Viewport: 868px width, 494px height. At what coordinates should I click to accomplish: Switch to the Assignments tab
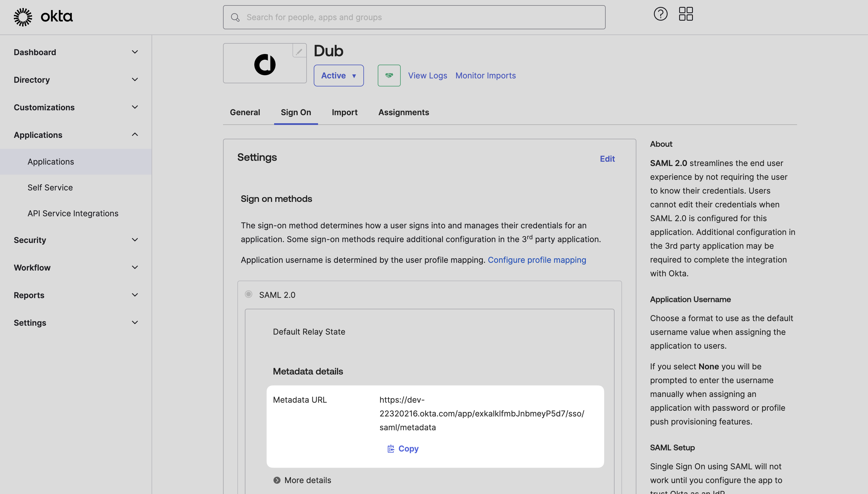404,112
